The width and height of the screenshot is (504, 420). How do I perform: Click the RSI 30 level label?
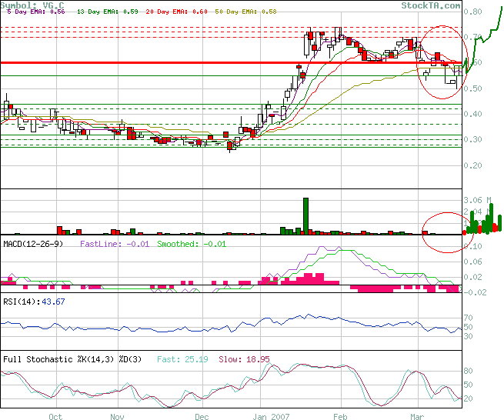coord(469,336)
